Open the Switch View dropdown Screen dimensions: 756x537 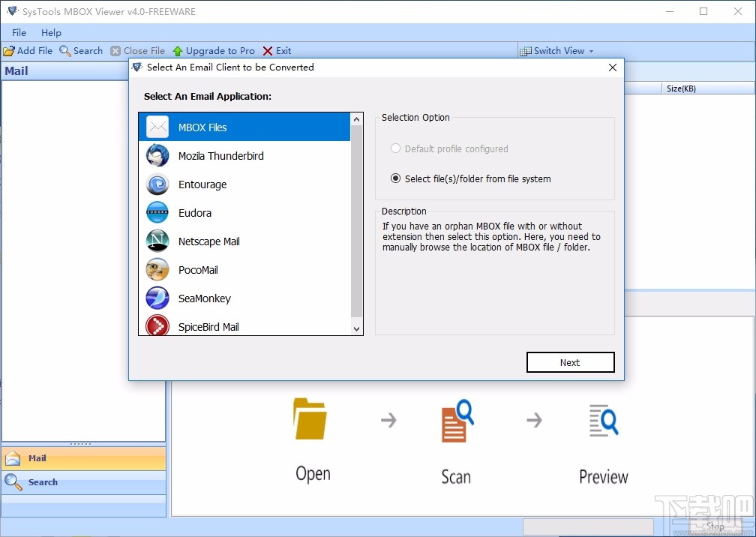click(x=556, y=50)
